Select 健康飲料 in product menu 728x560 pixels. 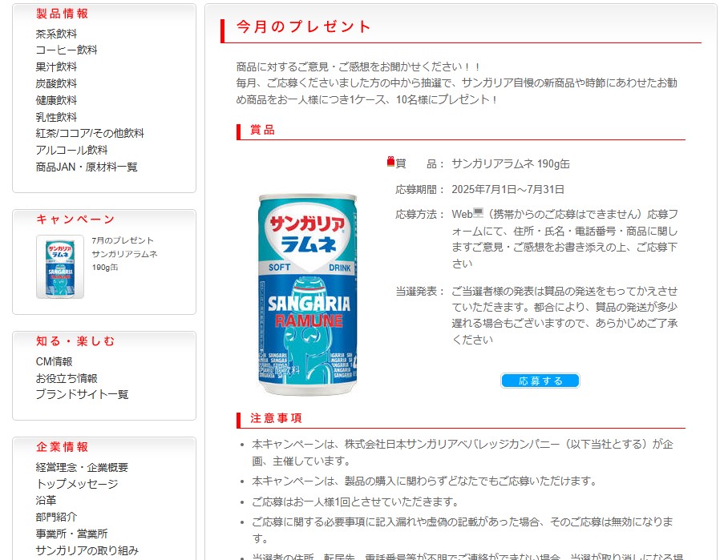[56, 100]
